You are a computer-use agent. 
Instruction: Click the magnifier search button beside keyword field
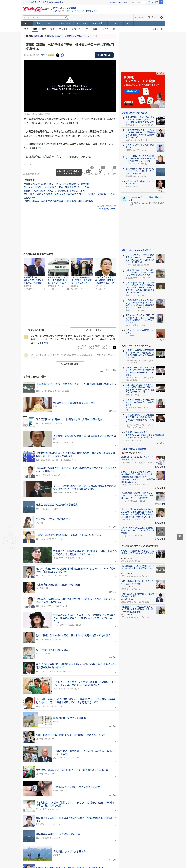click(66, 18)
